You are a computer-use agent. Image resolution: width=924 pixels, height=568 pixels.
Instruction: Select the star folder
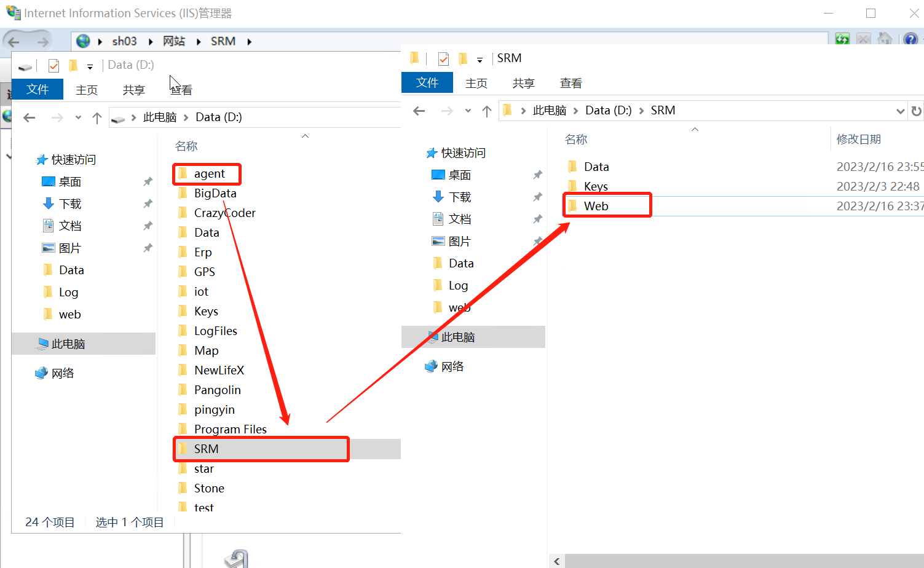(203, 469)
